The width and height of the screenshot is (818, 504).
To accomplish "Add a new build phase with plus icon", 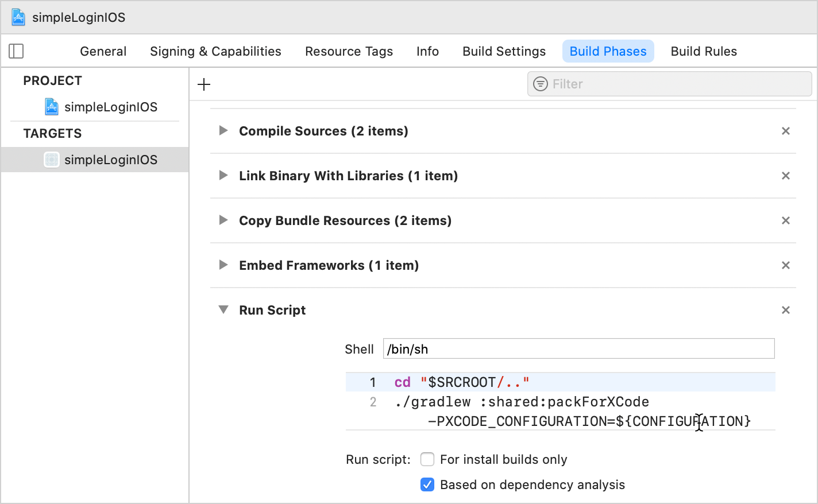I will (x=204, y=84).
